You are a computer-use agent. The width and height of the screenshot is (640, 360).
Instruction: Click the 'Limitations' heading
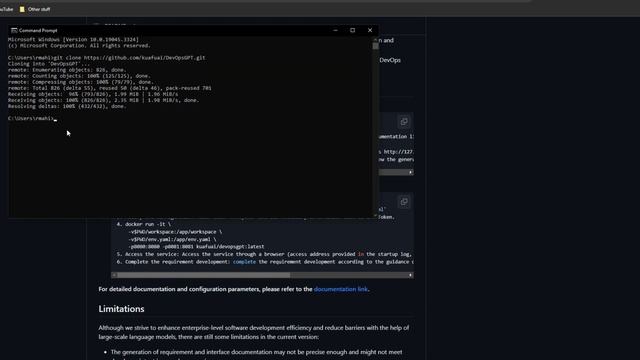(121, 309)
